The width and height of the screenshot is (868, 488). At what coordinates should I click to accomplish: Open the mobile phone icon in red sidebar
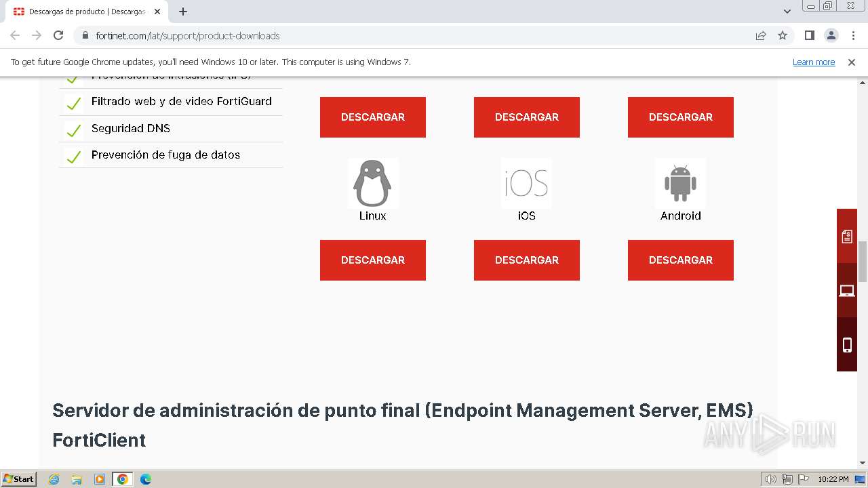(x=847, y=344)
